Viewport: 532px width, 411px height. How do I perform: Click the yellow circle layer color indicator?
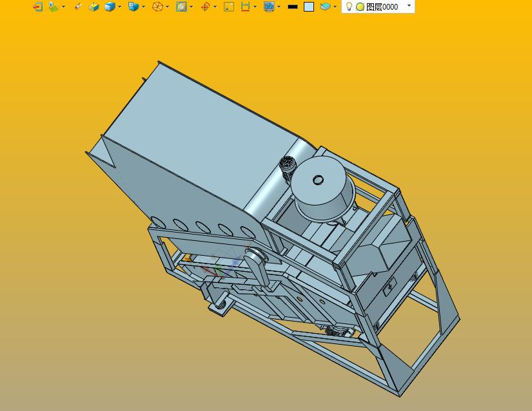coord(360,7)
